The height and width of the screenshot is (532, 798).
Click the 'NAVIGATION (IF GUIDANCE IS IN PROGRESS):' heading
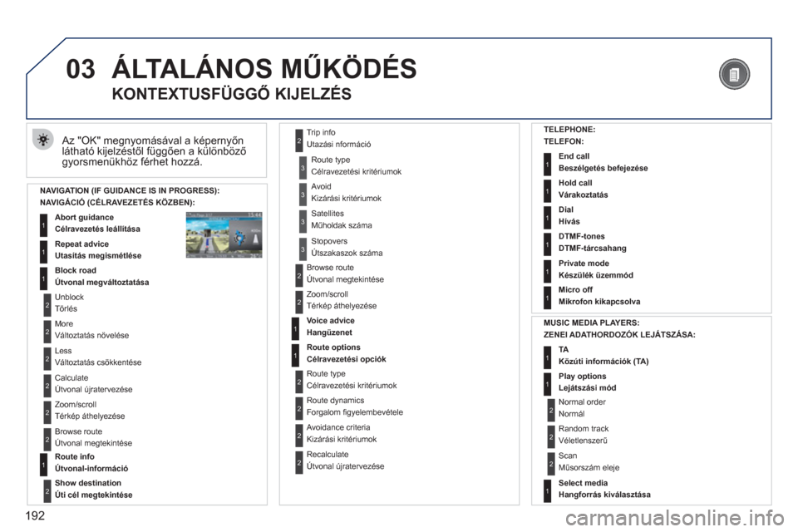[130, 191]
